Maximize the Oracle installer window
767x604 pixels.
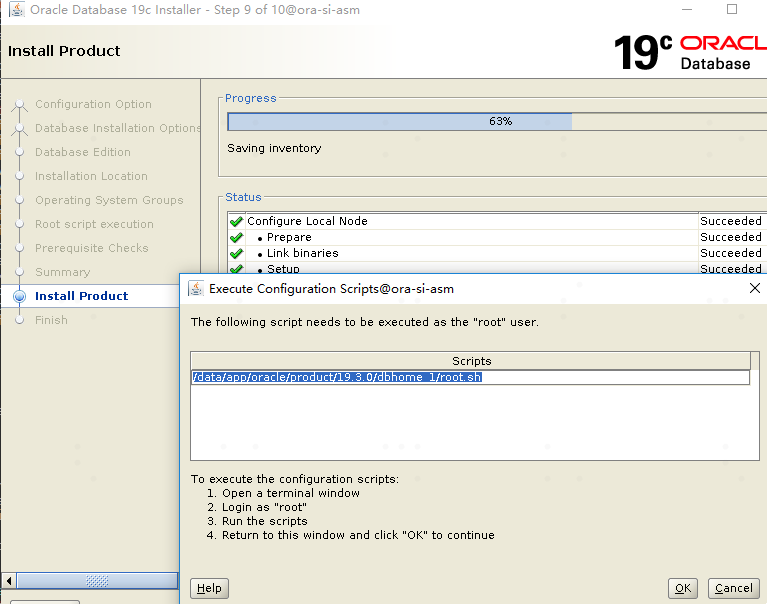[x=732, y=9]
